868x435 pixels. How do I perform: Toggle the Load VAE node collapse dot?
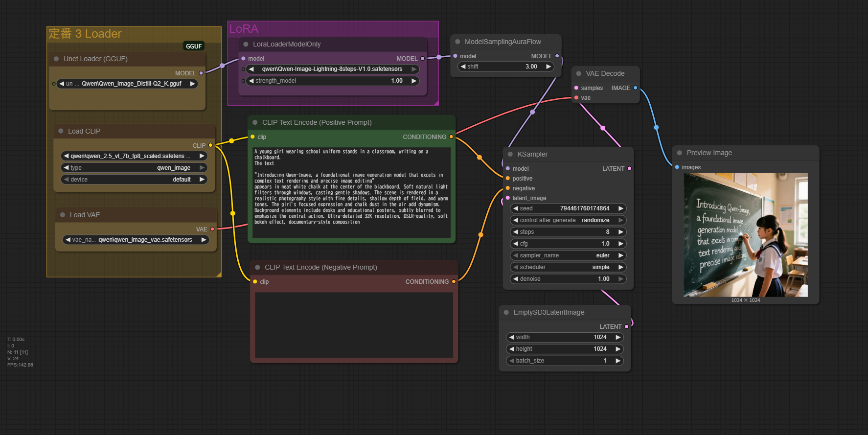click(63, 215)
